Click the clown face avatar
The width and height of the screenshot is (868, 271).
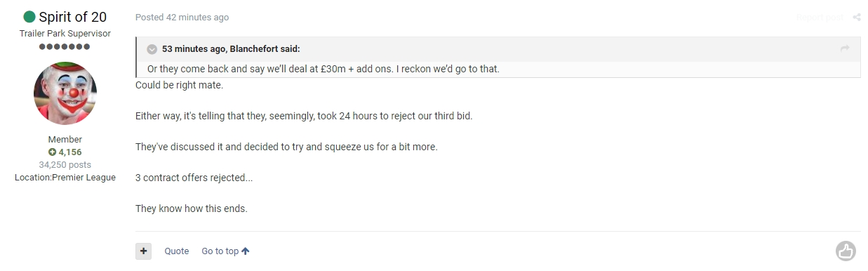tap(65, 93)
